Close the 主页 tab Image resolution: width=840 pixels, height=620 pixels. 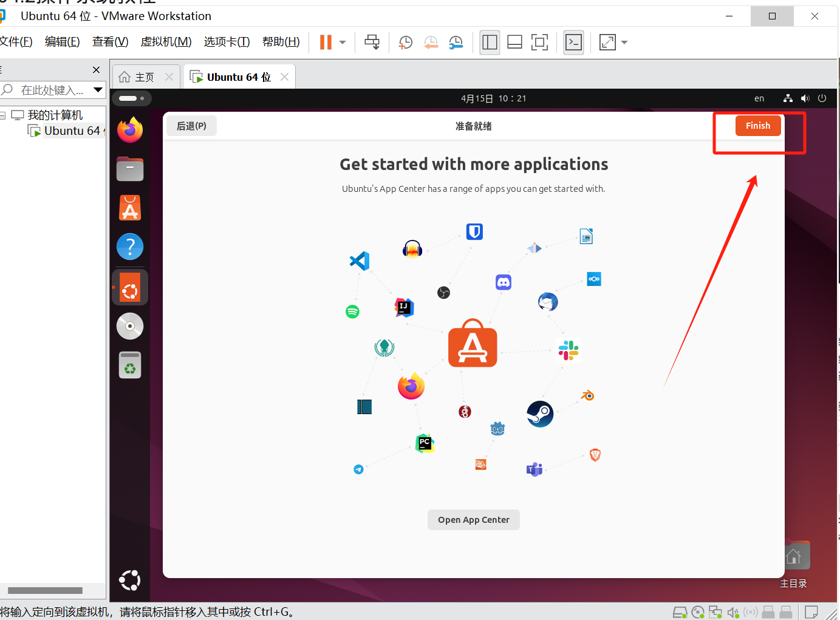click(169, 77)
